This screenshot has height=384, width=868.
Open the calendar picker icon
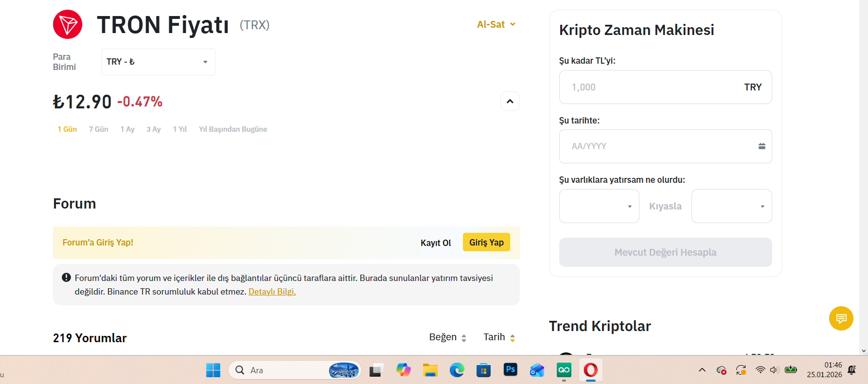point(762,146)
